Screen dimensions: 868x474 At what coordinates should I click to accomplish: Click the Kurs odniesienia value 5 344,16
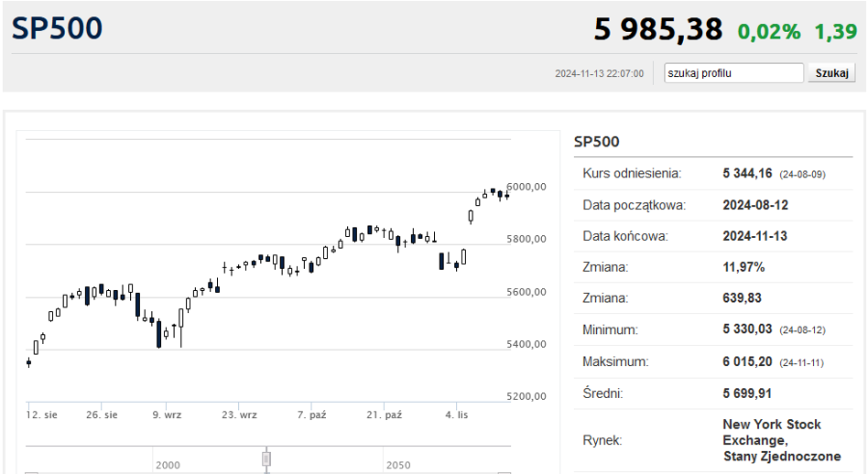click(747, 174)
